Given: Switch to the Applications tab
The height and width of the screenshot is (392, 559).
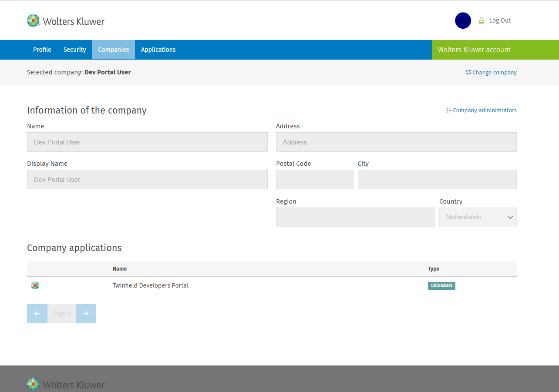Looking at the screenshot, I should coord(158,50).
